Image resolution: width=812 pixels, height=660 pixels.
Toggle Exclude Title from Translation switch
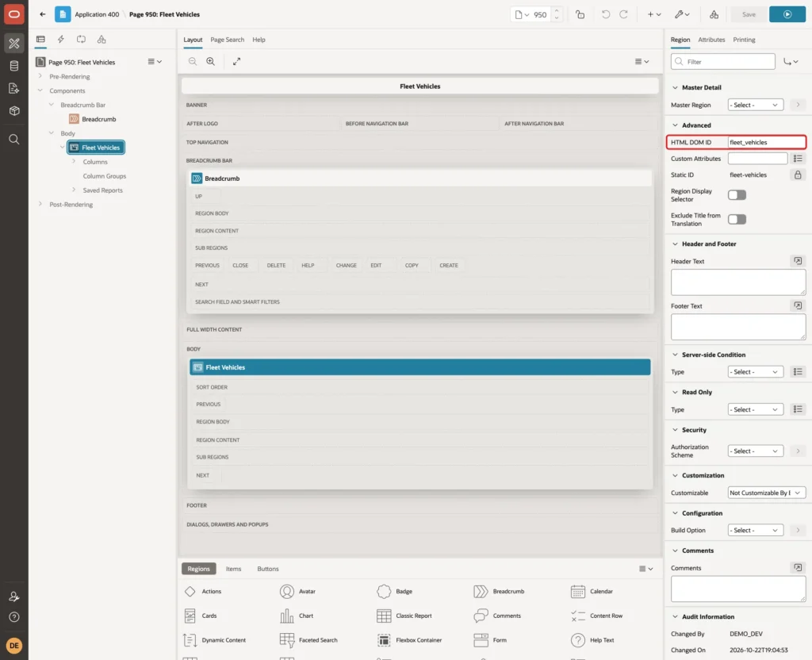tap(737, 219)
